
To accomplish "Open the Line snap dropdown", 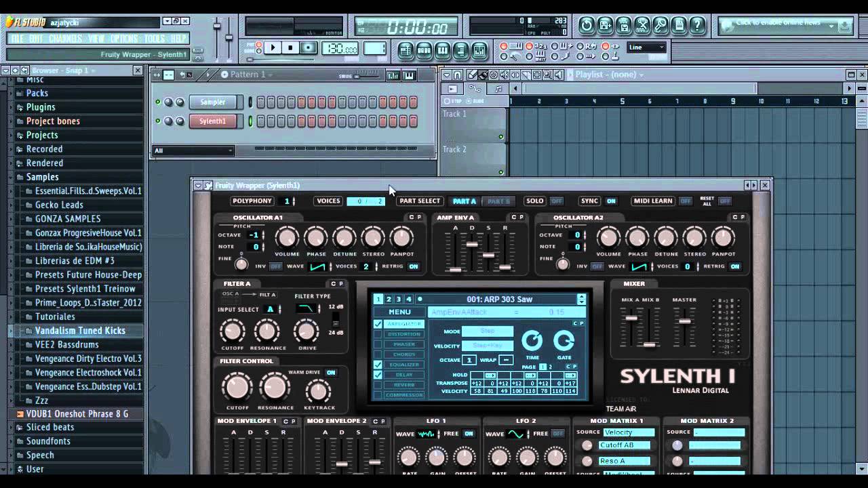I will coord(646,47).
